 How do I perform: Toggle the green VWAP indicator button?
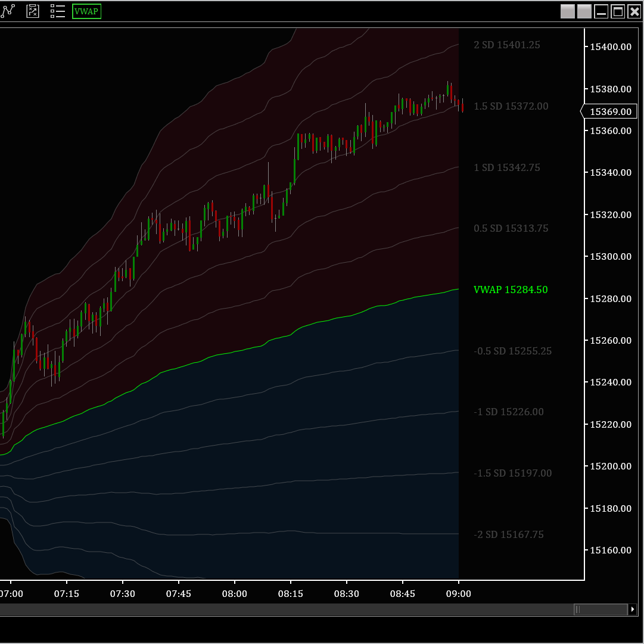(86, 11)
